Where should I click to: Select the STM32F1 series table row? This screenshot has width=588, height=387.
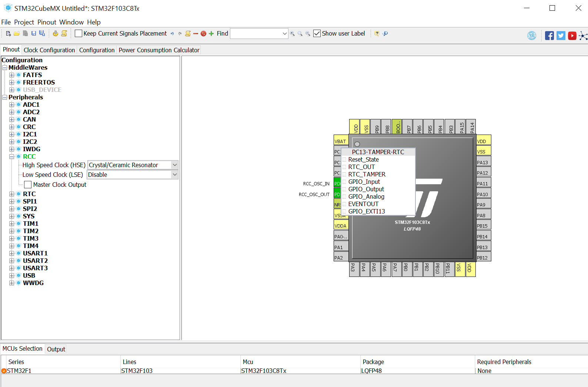click(294, 371)
